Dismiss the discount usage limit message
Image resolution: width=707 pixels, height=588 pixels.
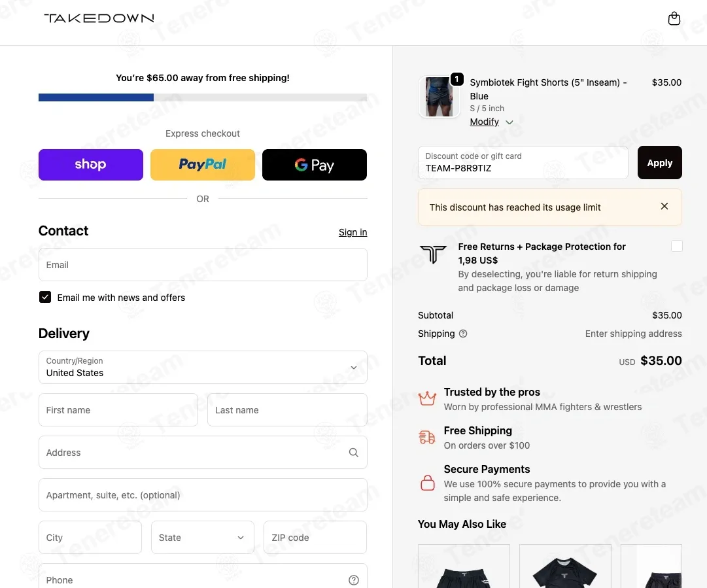tap(664, 206)
